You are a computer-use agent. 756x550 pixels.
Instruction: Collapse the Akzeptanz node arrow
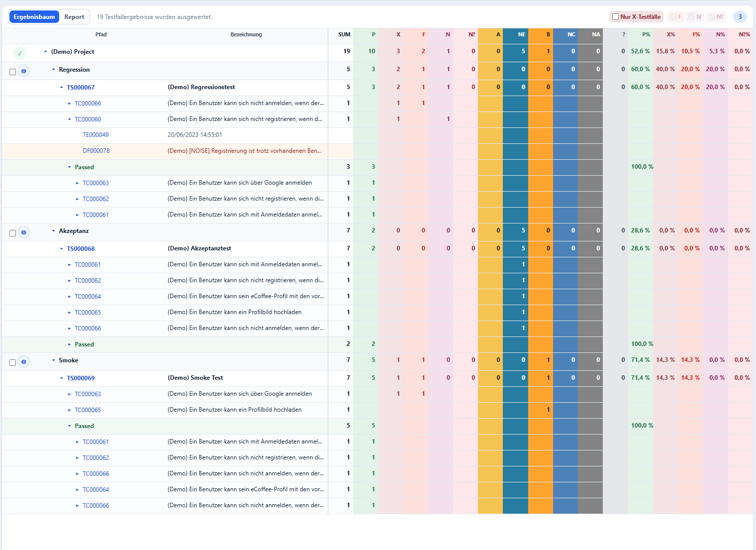pos(53,231)
